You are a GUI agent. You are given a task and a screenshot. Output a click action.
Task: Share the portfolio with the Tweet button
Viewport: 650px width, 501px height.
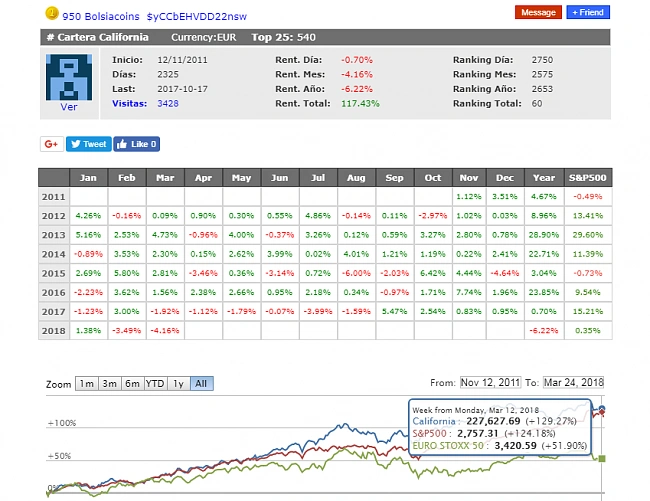point(88,144)
